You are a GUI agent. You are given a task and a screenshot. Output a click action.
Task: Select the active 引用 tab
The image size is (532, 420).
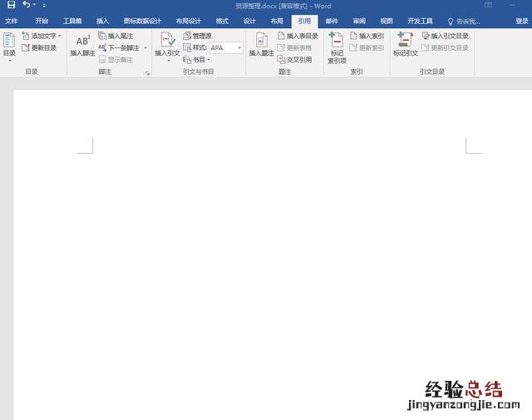pyautogui.click(x=304, y=21)
